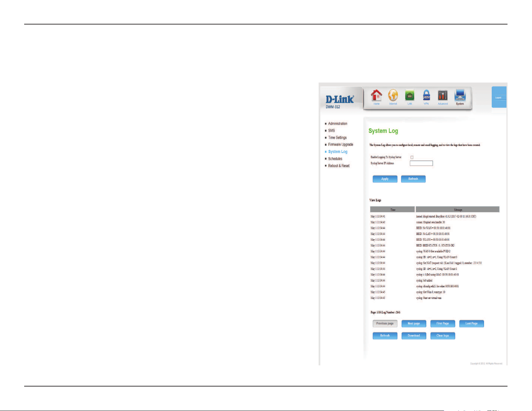Click the Message column header
This screenshot has width=532, height=411.
[x=457, y=209]
